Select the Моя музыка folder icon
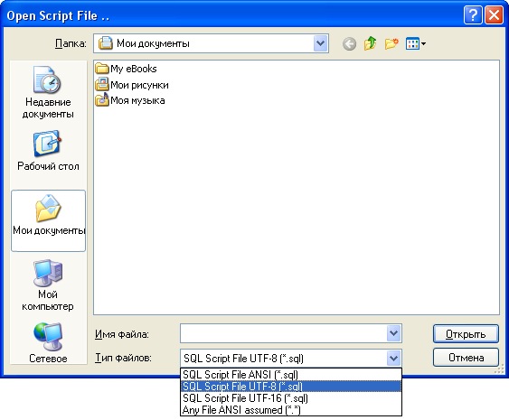 tap(102, 100)
